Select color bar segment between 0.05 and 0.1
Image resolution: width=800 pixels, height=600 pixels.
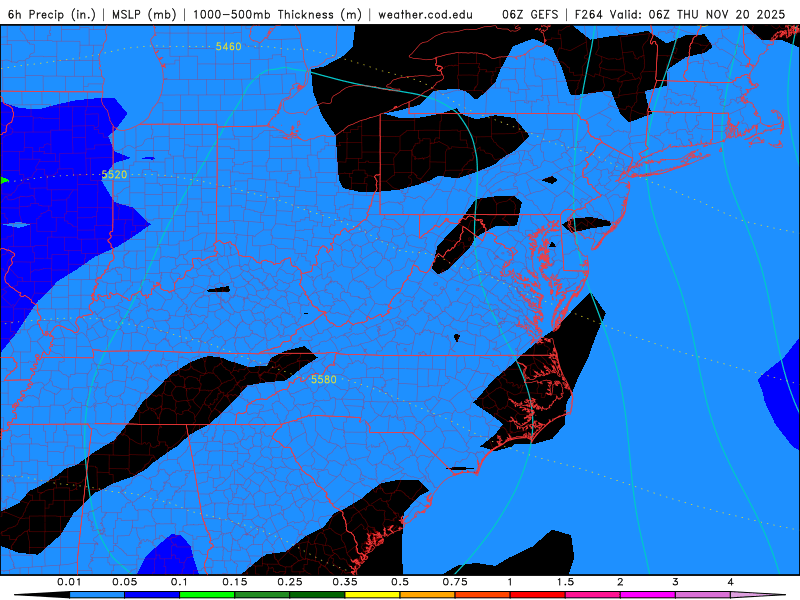point(152,595)
